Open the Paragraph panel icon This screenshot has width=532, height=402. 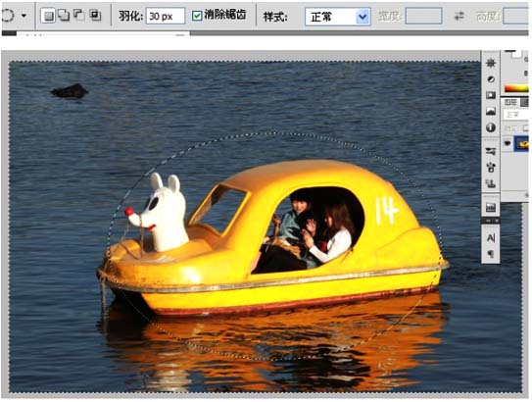[x=491, y=254]
